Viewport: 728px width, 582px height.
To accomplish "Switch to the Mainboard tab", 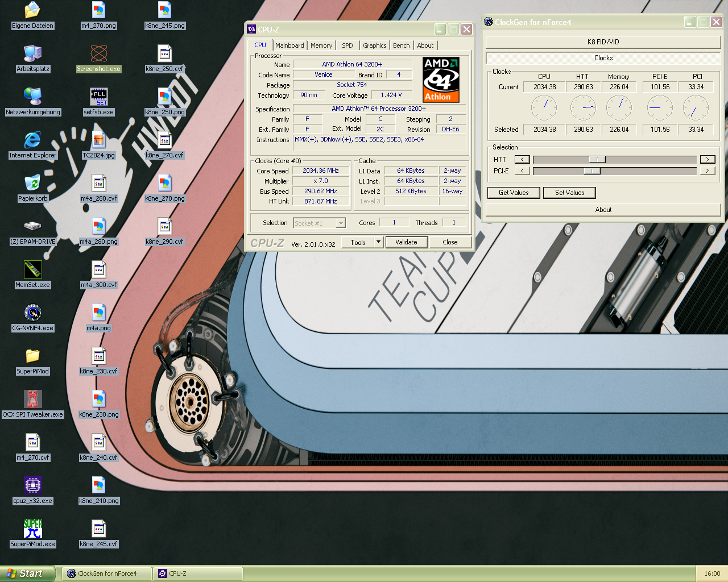I will [x=289, y=45].
